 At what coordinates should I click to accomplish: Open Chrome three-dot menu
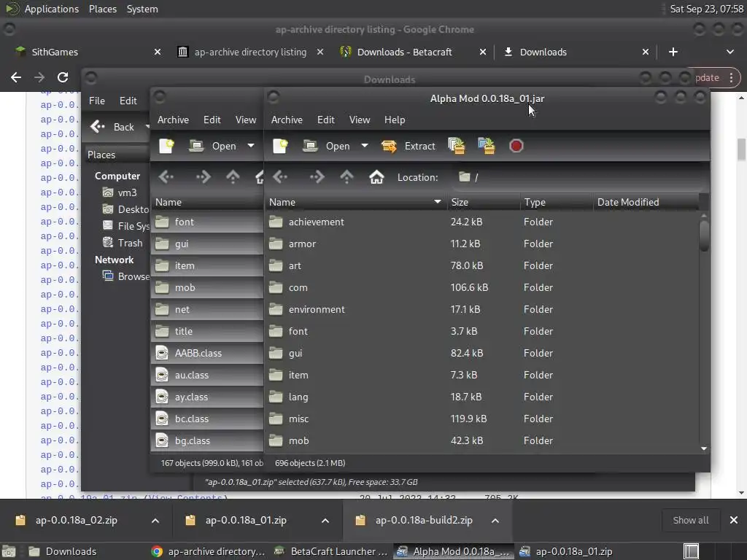(731, 77)
